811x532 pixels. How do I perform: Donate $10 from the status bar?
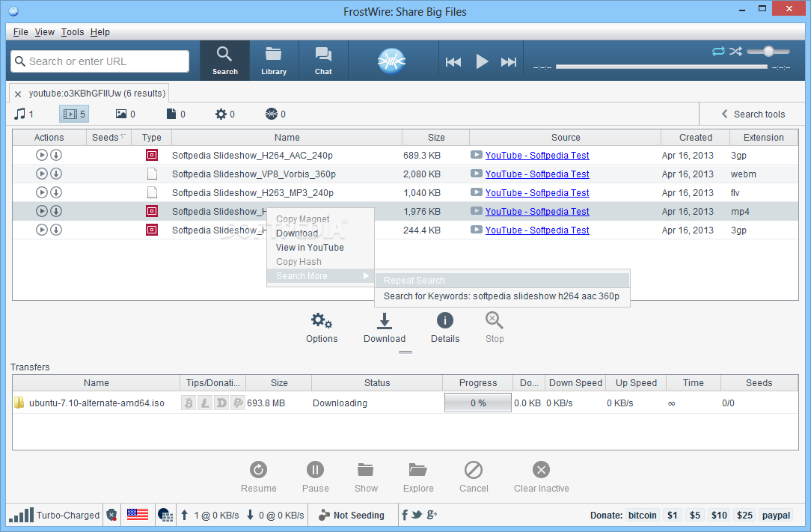(719, 515)
